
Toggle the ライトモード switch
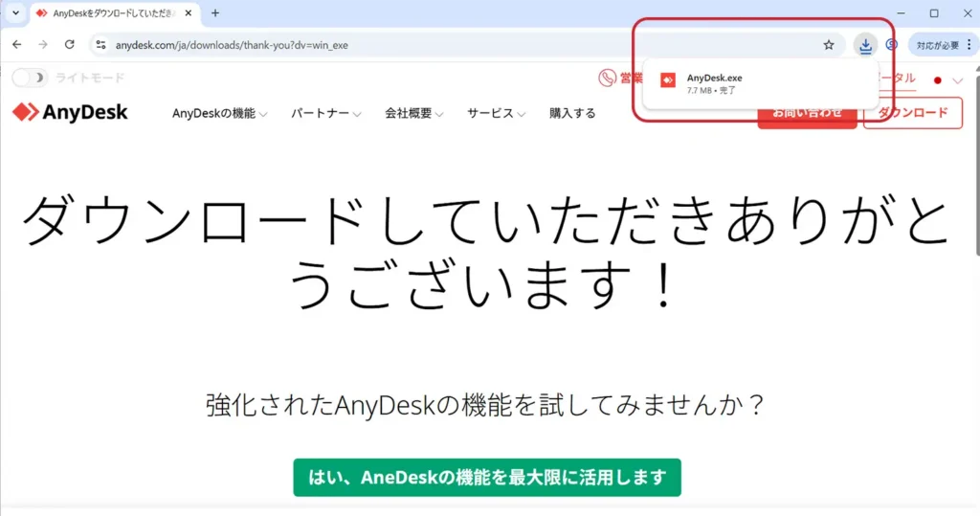click(30, 79)
